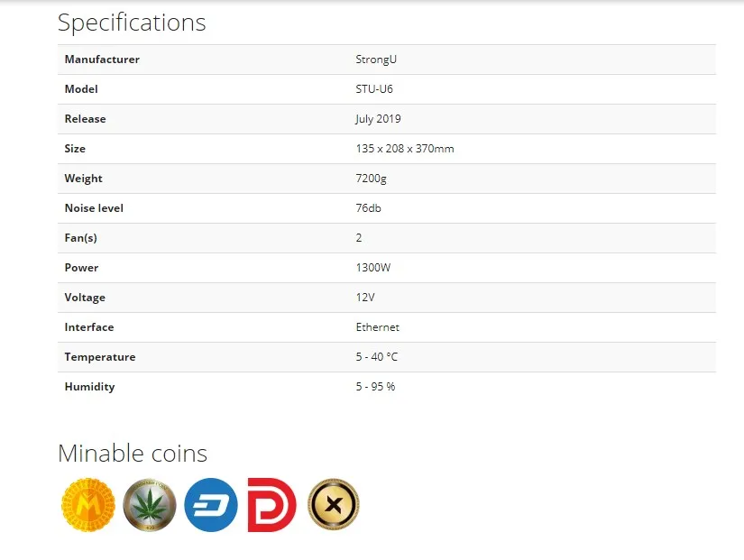Click the 76db noise level value
744x560 pixels.
[x=368, y=208]
